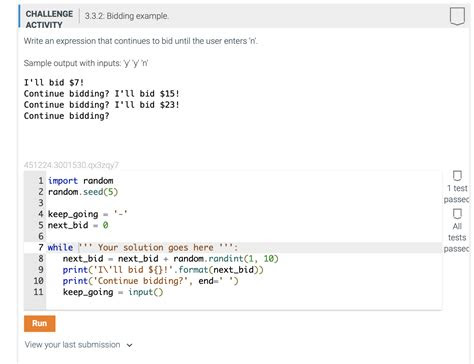Image resolution: width=474 pixels, height=364 pixels.
Task: Click the 'All tests passed' shield icon
Action: point(457,214)
